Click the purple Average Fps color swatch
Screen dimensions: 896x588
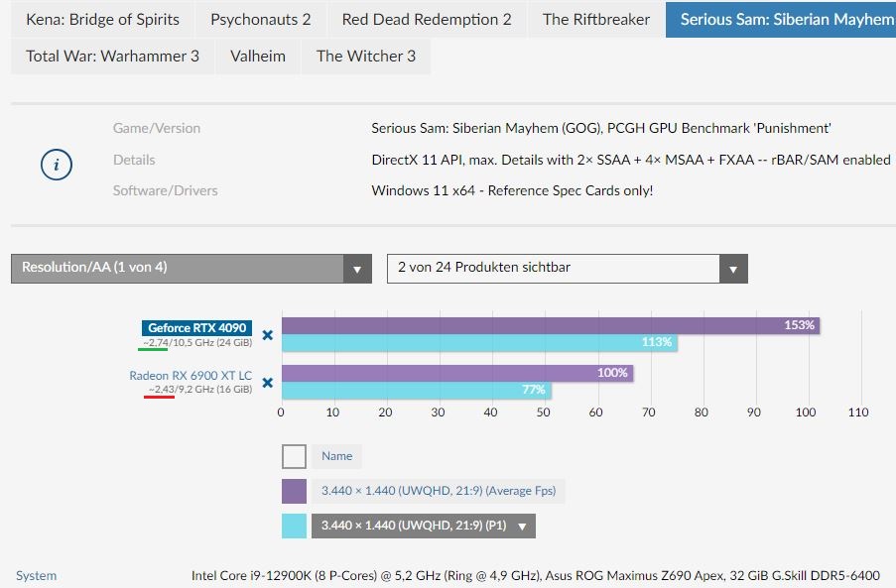click(294, 491)
